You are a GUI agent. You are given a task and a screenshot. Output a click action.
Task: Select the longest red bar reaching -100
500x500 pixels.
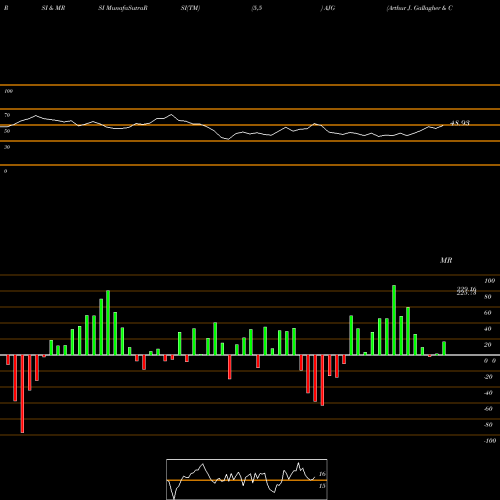[x=22, y=394]
